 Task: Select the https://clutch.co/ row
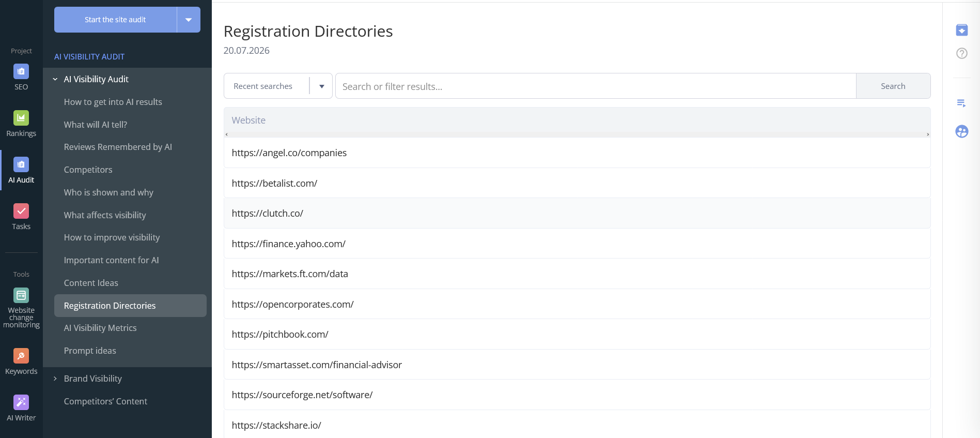click(577, 213)
